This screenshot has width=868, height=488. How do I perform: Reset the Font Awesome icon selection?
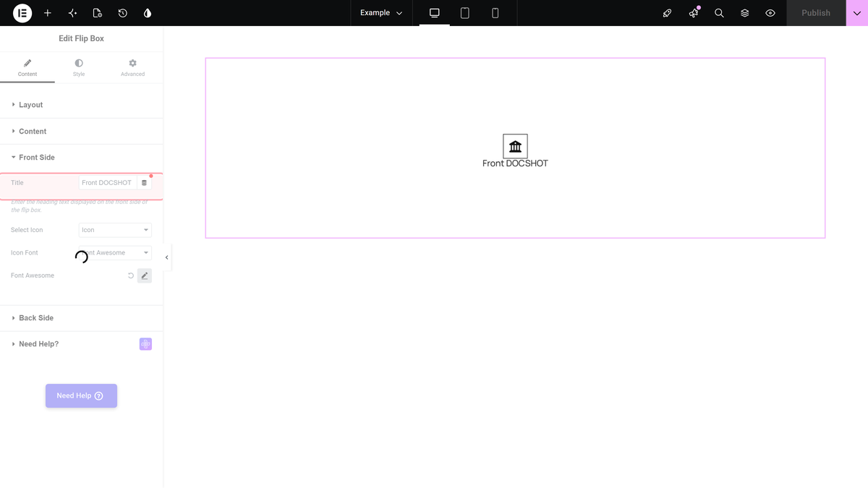pyautogui.click(x=131, y=275)
